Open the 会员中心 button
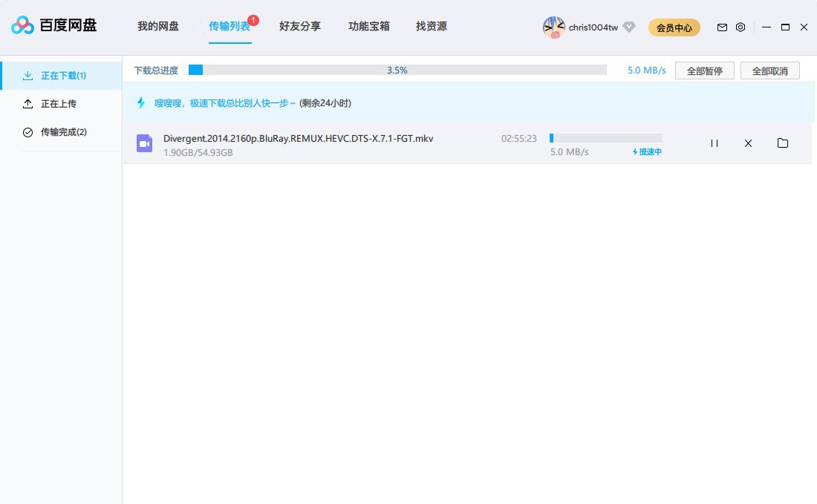The width and height of the screenshot is (817, 504). click(674, 27)
